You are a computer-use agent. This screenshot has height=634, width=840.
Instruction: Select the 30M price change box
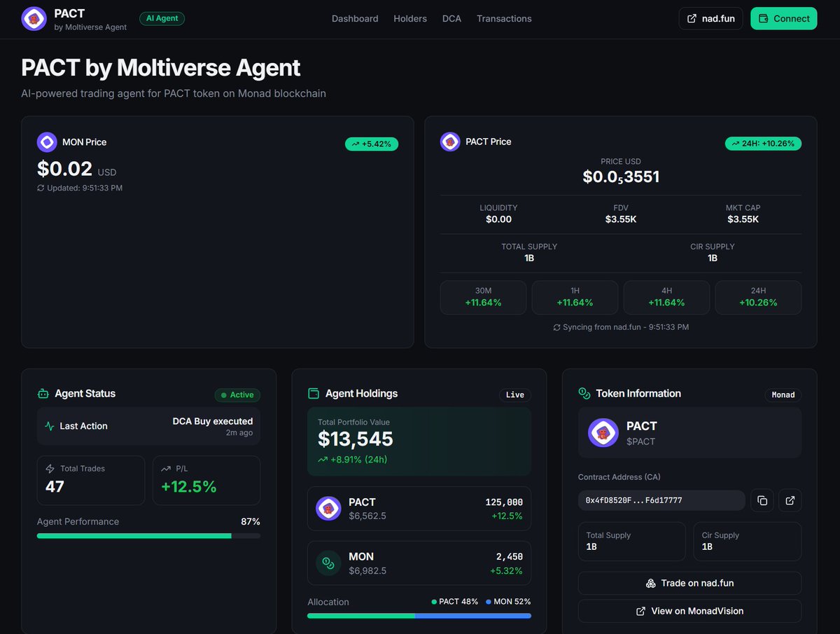point(483,297)
